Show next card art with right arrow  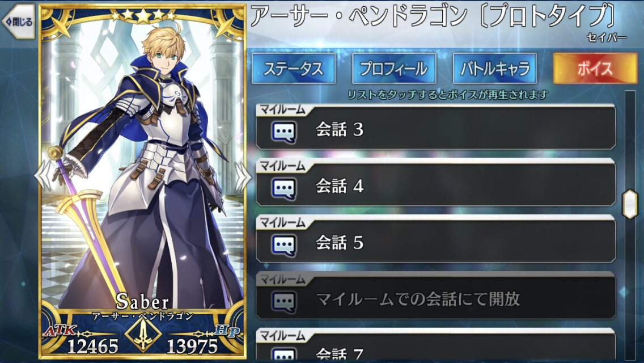(242, 176)
